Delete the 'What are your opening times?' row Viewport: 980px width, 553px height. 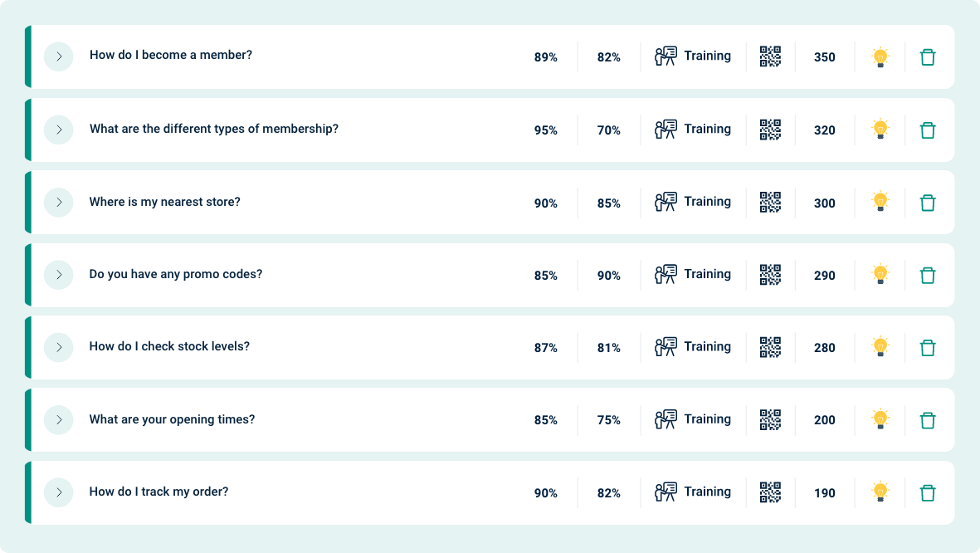point(928,420)
